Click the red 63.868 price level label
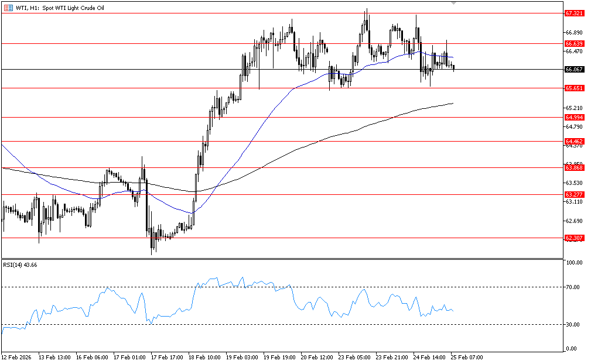This screenshot has height=364, width=591. click(573, 167)
